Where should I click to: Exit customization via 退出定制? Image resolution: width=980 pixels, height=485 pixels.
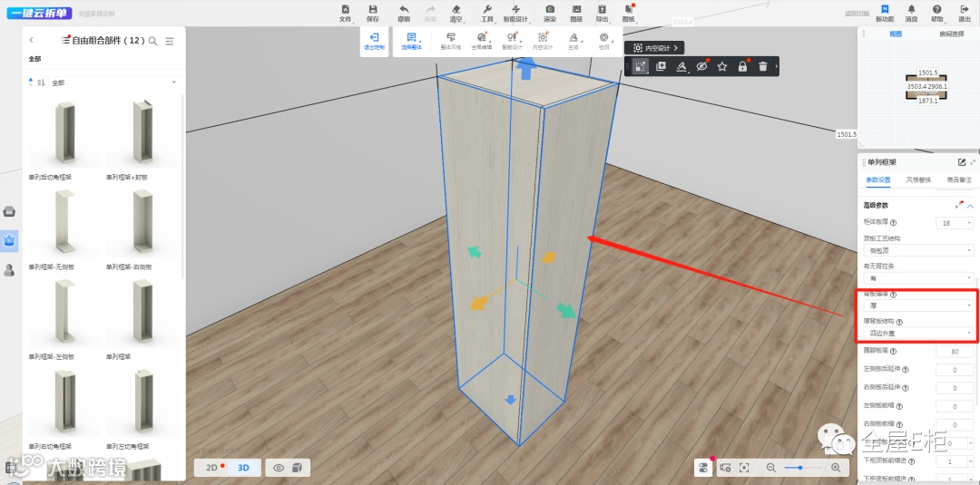point(375,41)
